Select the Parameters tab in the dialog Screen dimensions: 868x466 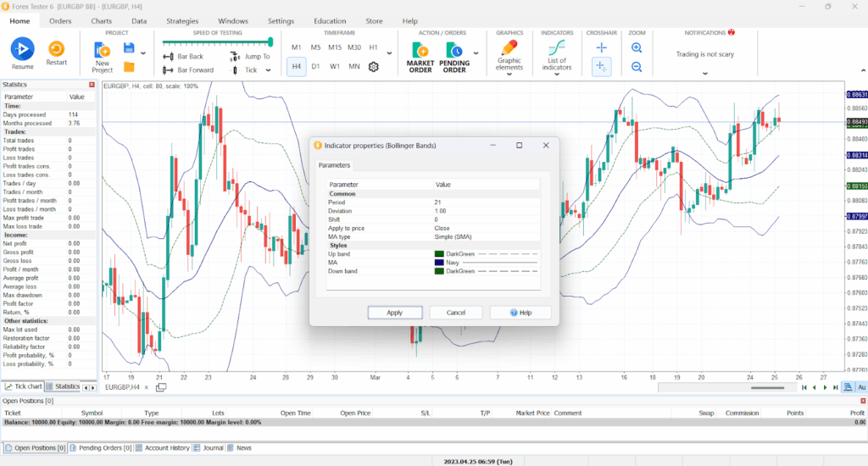tap(334, 165)
